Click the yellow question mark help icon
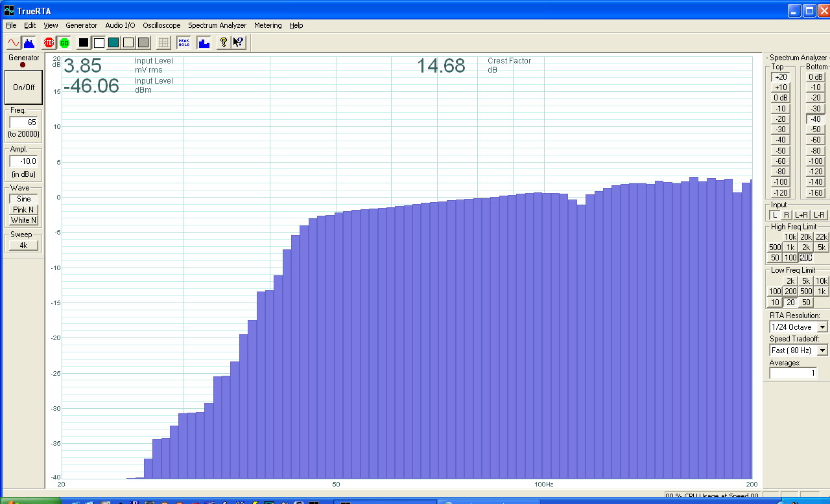The width and height of the screenshot is (830, 504). coord(223,43)
